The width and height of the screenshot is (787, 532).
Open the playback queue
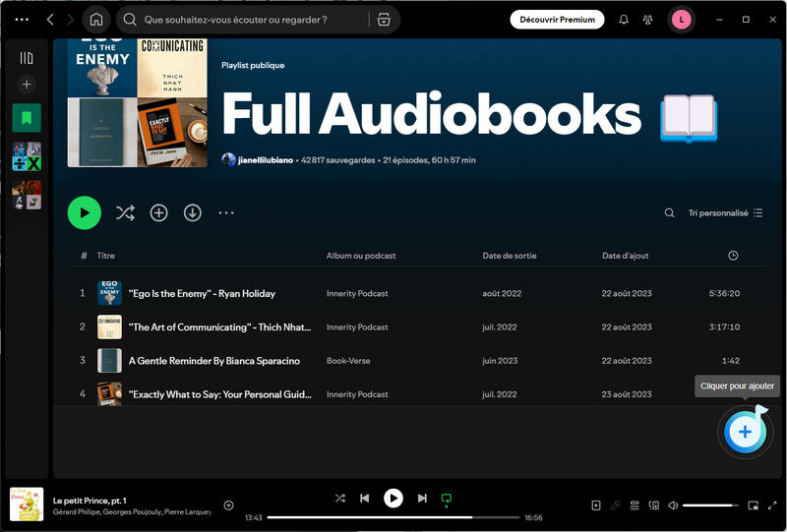click(x=635, y=505)
